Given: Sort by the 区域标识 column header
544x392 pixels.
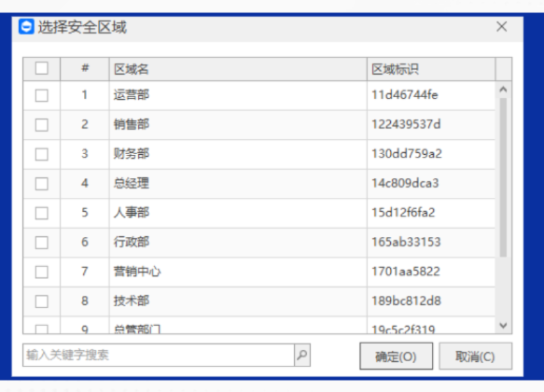Looking at the screenshot, I should pos(431,69).
